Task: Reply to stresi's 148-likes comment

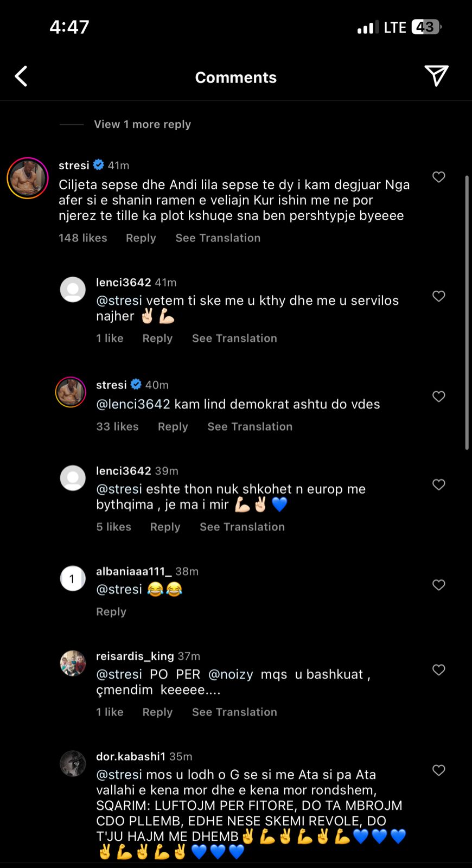Action: point(141,238)
